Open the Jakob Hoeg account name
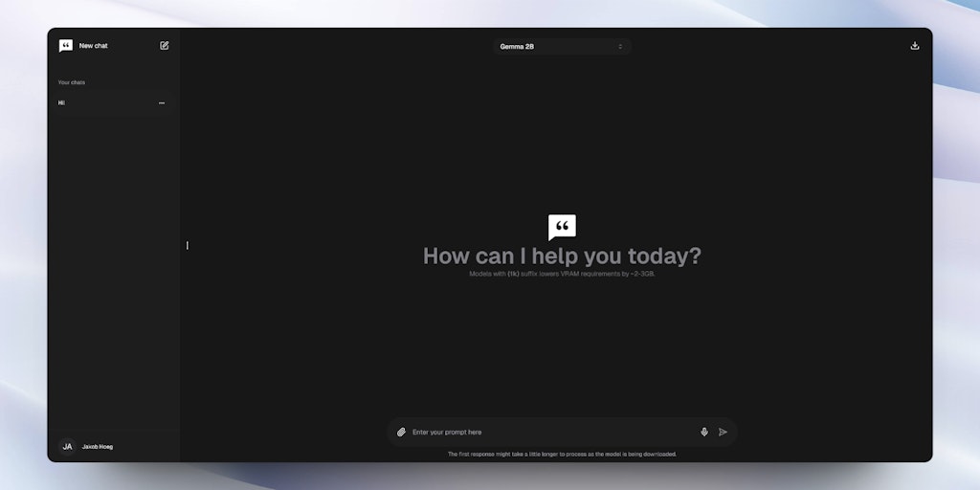The width and height of the screenshot is (980, 490). pyautogui.click(x=98, y=447)
